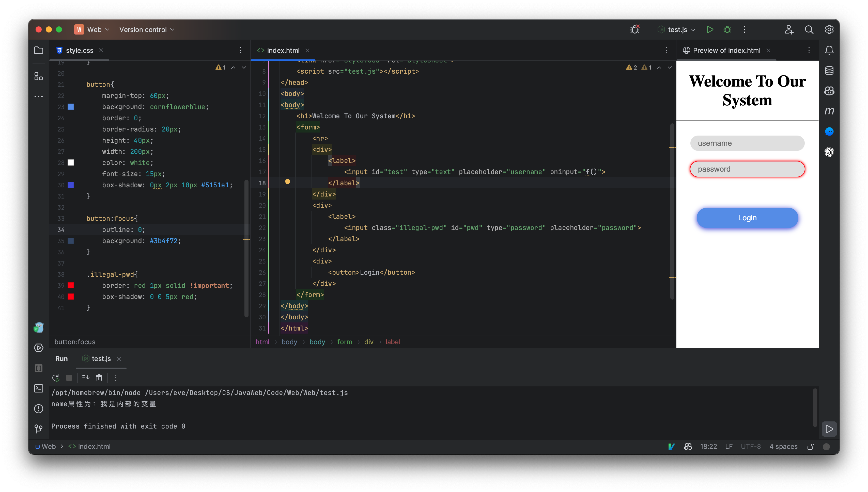Click the html breadcrumb item

262,342
